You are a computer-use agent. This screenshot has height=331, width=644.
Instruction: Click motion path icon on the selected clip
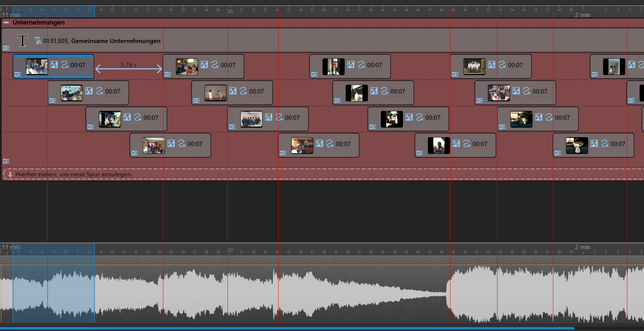click(64, 64)
